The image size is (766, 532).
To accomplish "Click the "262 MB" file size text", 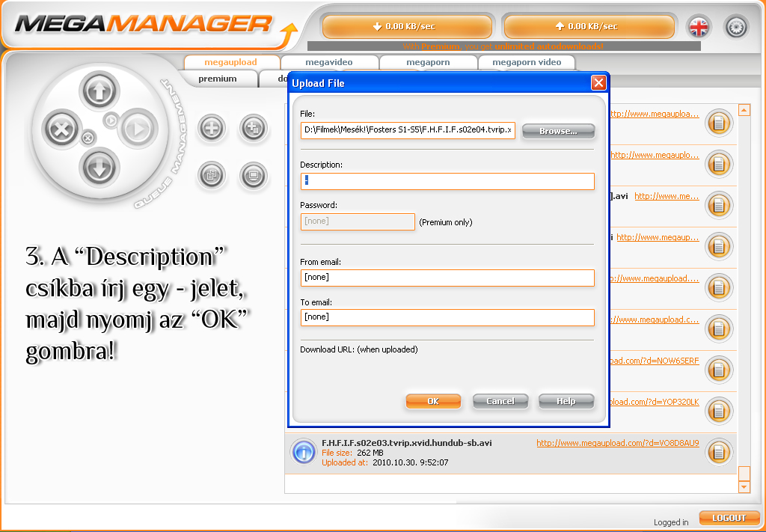I will [370, 453].
